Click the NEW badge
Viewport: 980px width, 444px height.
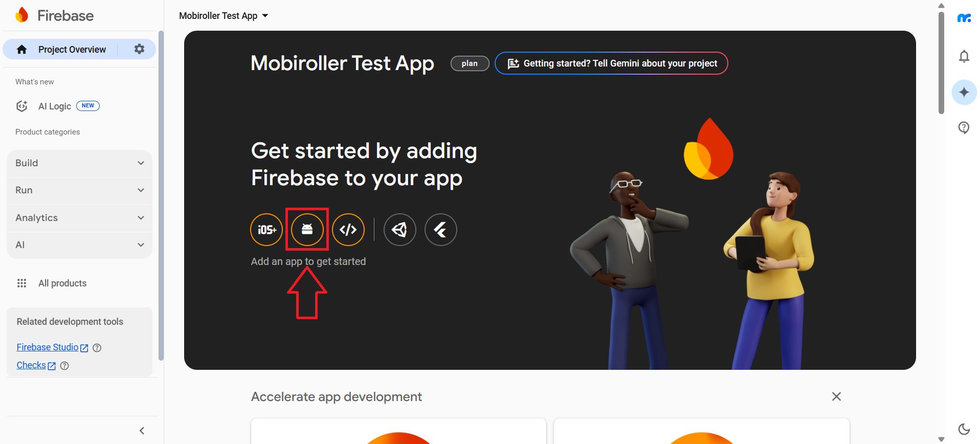tap(88, 106)
